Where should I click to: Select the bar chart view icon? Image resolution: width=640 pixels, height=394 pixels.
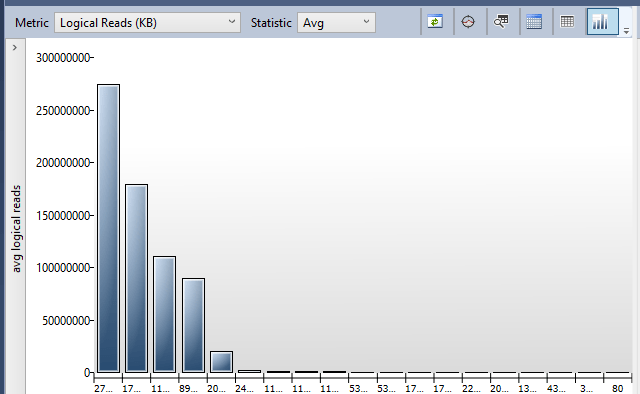pos(602,22)
